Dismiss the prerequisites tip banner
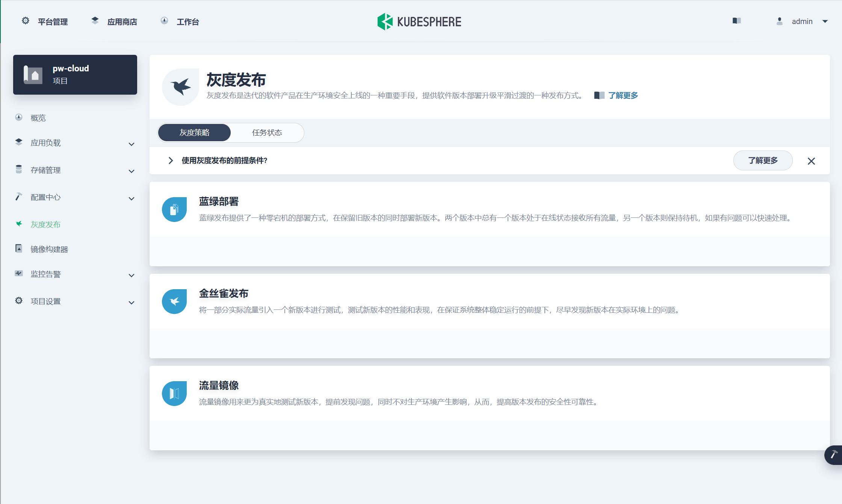Viewport: 842px width, 504px height. pos(811,161)
